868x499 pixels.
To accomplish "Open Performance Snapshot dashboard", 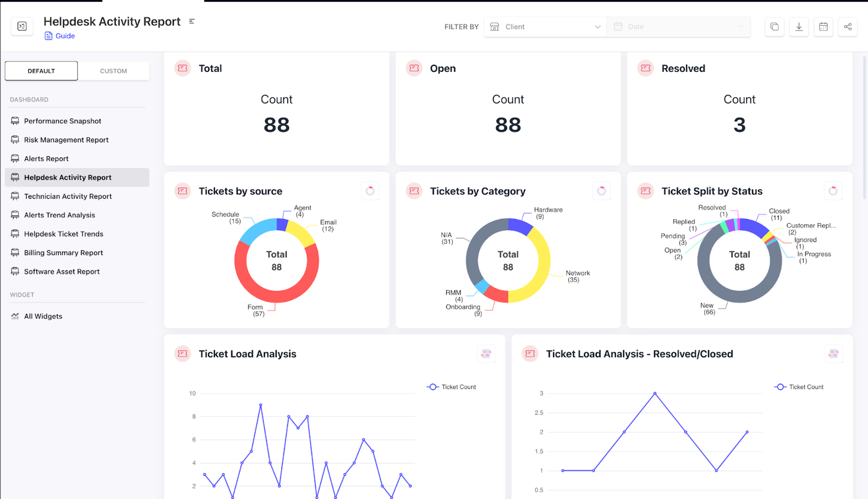I will pos(77,121).
